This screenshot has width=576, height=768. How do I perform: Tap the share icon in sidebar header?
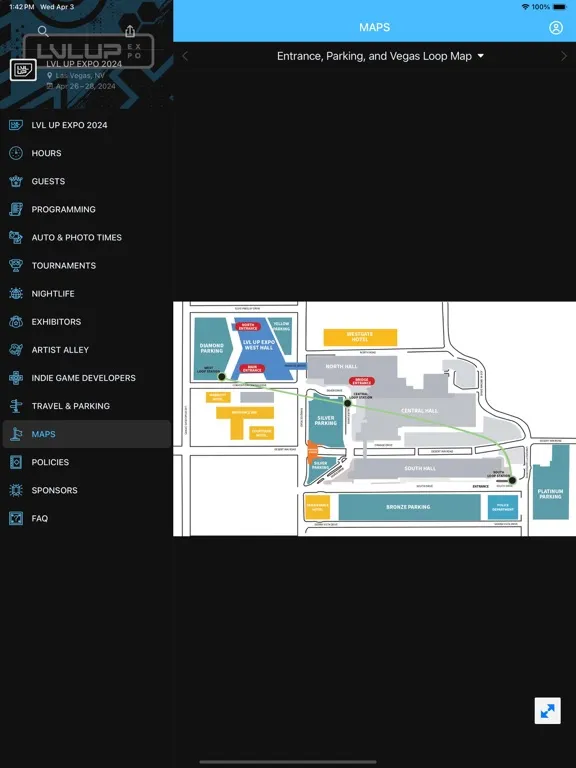pyautogui.click(x=130, y=31)
